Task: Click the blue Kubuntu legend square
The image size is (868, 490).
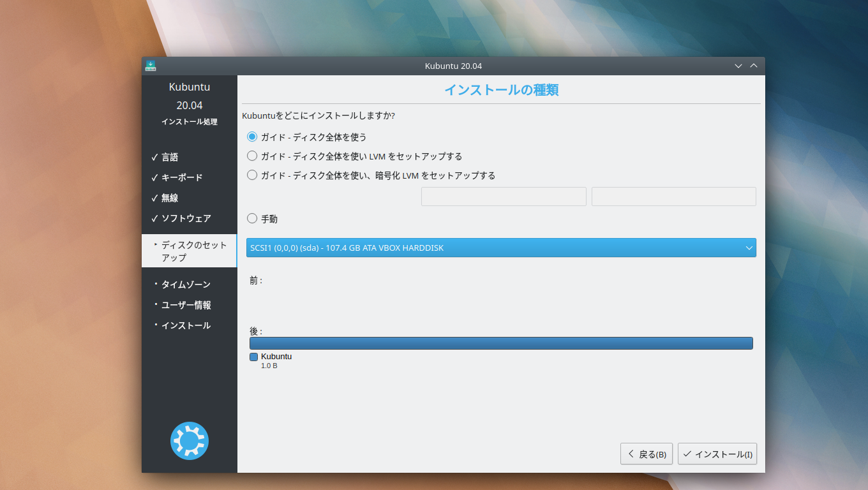Action: [253, 357]
